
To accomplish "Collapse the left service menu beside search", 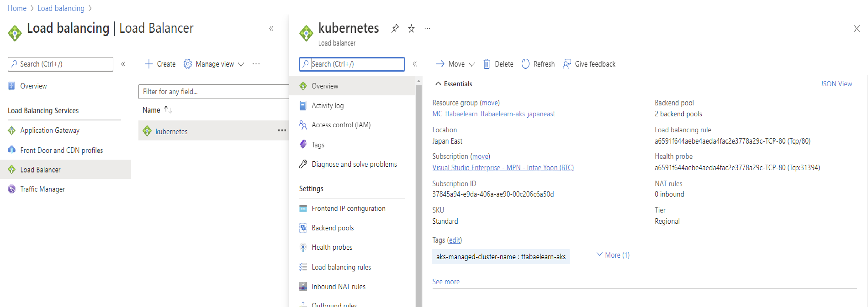I will click(123, 64).
